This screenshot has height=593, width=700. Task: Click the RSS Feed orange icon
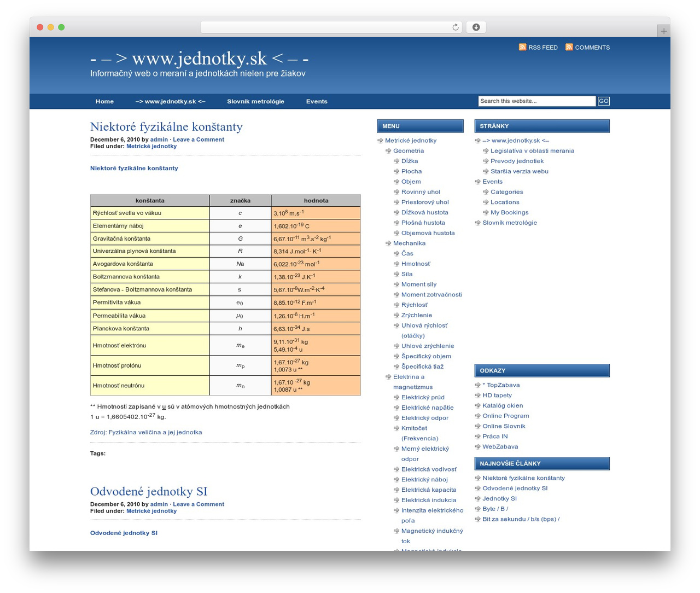coord(522,47)
